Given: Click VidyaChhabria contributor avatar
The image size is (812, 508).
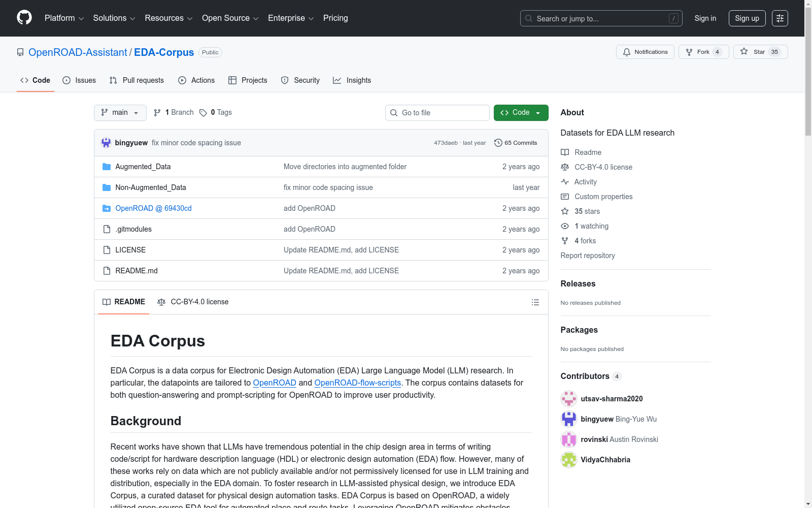Looking at the screenshot, I should point(569,460).
